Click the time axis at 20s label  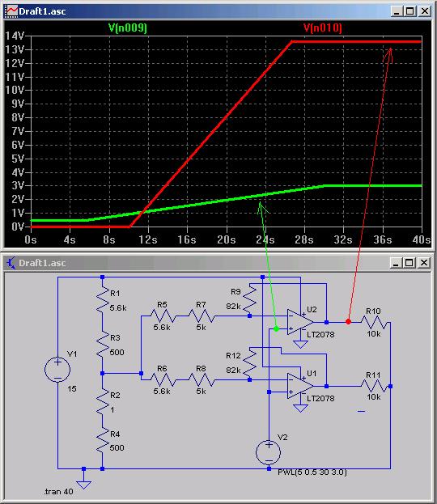point(226,239)
